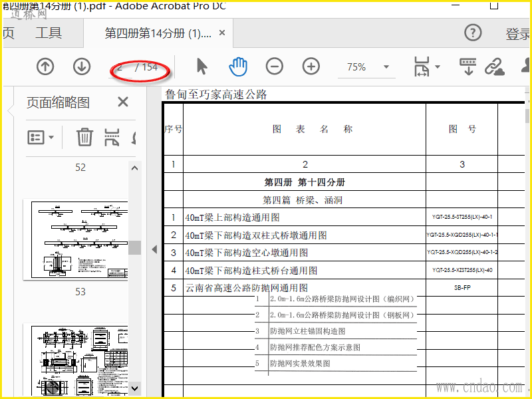Click the share link cloud icon
The image size is (532, 399).
pos(494,66)
